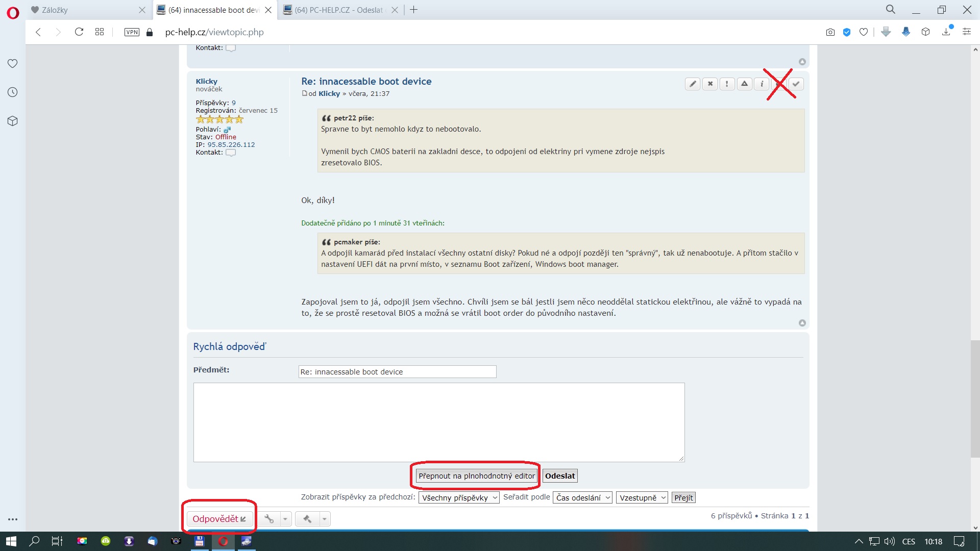Click Přepnout na plnohodnotný editor button
The image size is (980, 551).
tap(476, 476)
